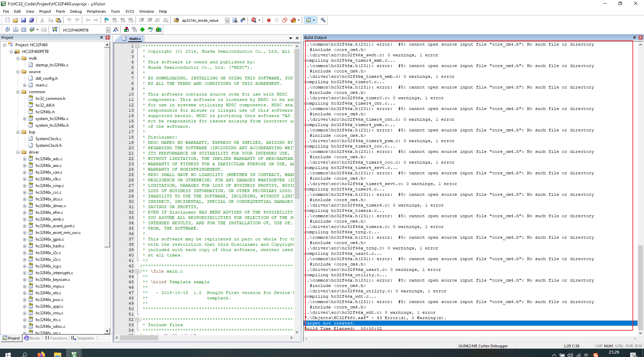
Task: Close the main.c editor with X
Action: (x=297, y=38)
